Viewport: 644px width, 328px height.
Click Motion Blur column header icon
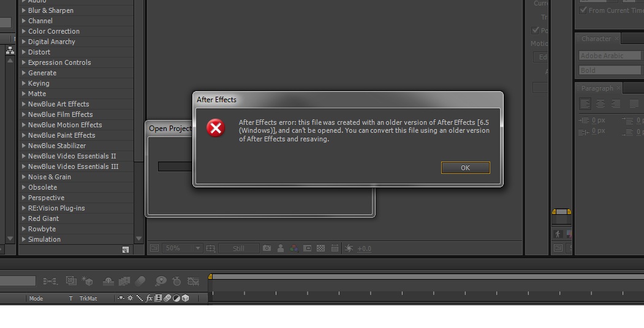click(167, 298)
